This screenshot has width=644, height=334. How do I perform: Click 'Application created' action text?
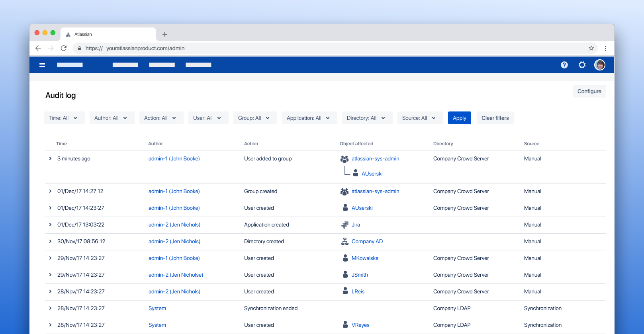point(266,225)
